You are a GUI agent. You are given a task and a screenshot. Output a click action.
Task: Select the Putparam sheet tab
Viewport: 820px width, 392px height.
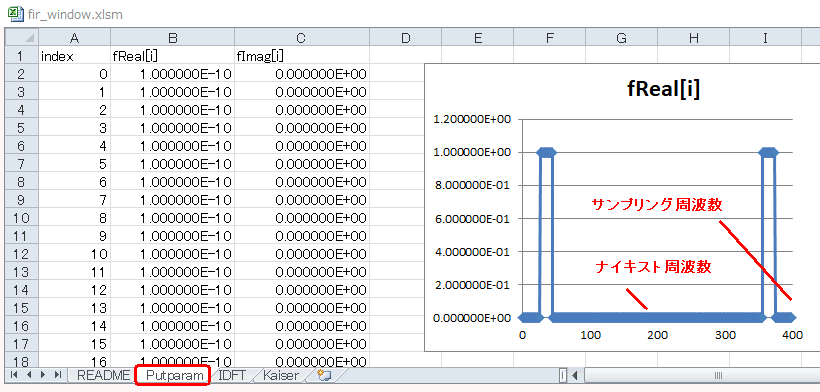click(174, 375)
